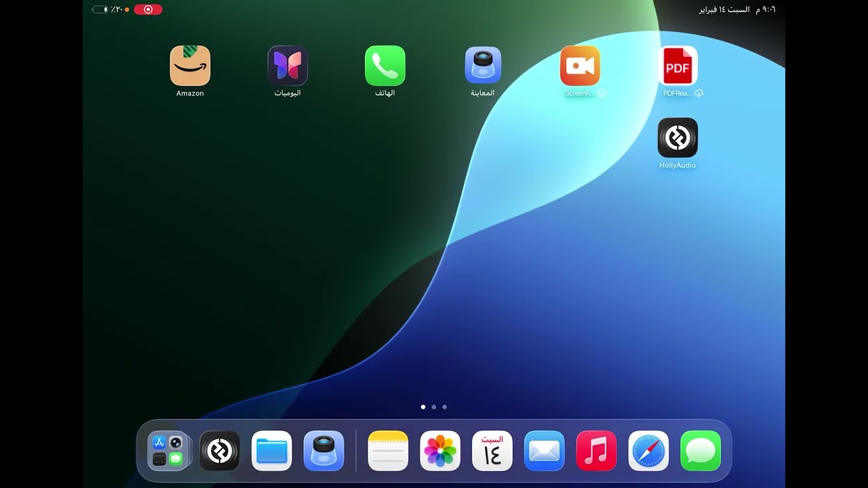The height and width of the screenshot is (488, 868).
Task: Open Safari from the dock
Action: 648,451
